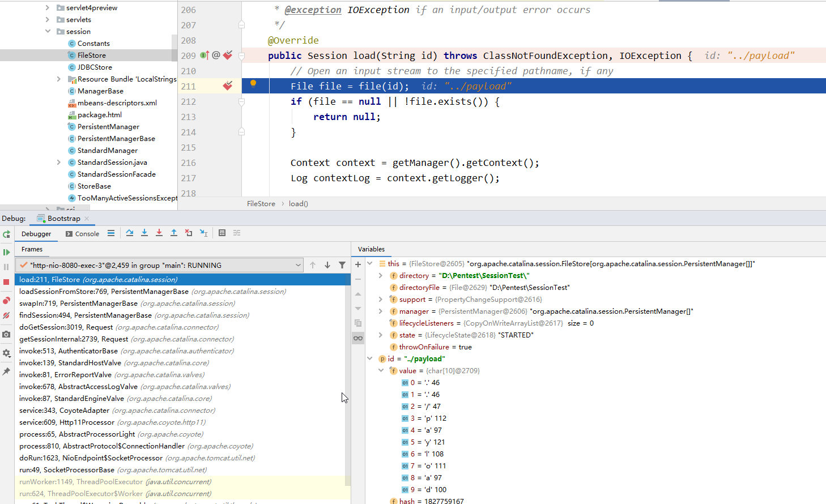Run to cursor position
Screen dimensions: 826x504
tap(203, 233)
